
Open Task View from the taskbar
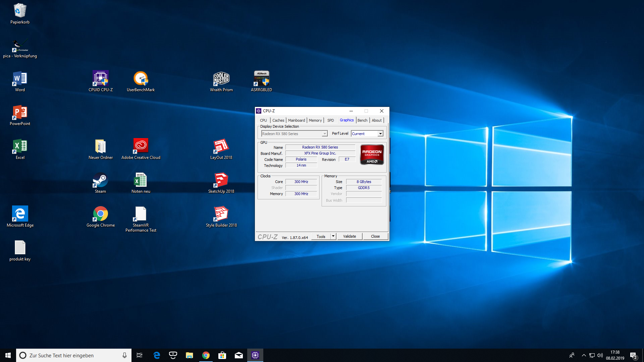point(140,355)
